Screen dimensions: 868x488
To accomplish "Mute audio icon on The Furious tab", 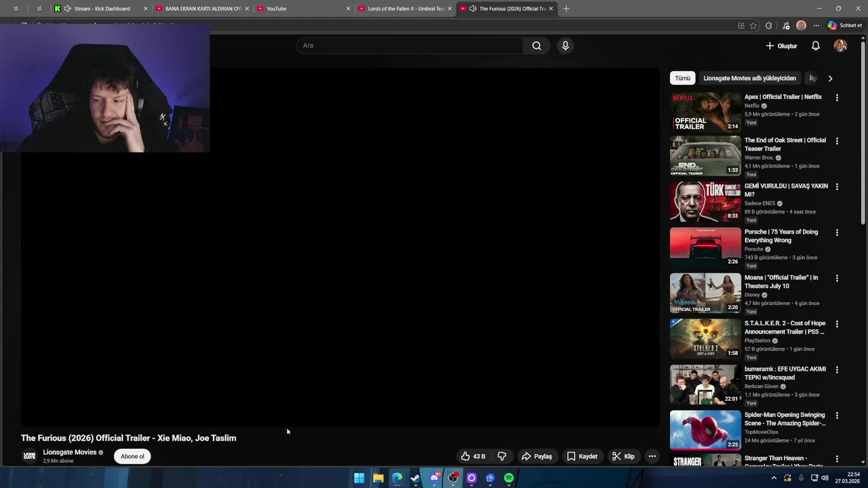I will click(473, 9).
